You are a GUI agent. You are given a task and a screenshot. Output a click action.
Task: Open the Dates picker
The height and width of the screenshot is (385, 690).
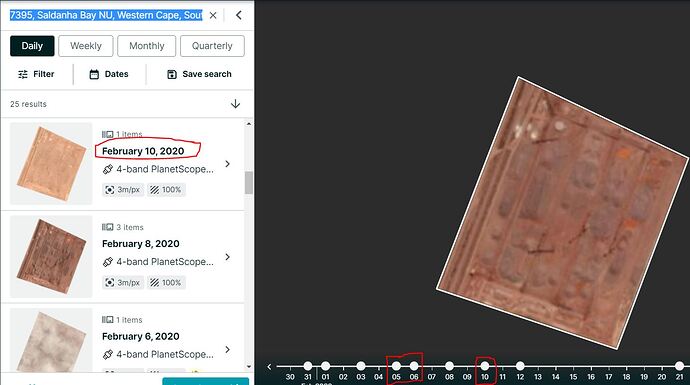click(109, 74)
